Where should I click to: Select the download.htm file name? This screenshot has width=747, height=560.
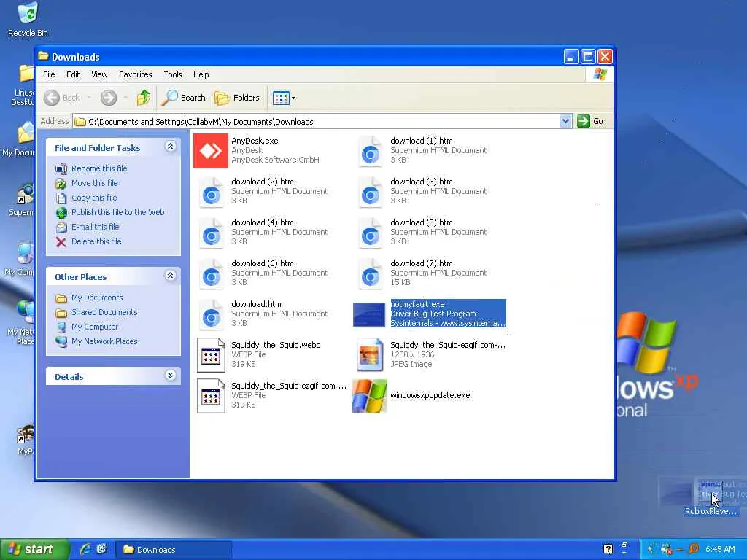tap(256, 304)
